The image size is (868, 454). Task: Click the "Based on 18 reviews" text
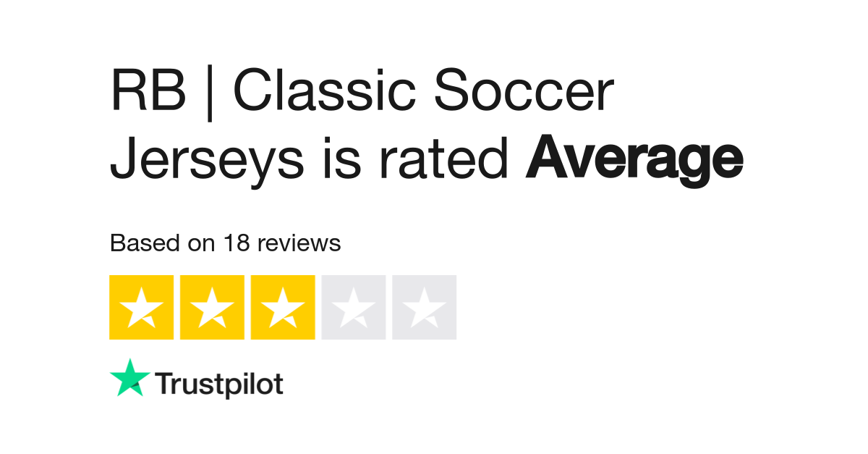point(225,244)
